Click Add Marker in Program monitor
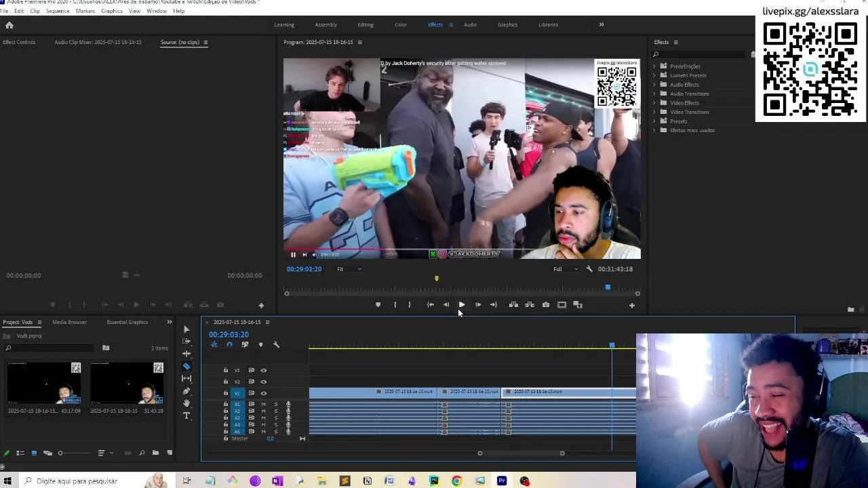This screenshot has width=868, height=488. coord(378,305)
